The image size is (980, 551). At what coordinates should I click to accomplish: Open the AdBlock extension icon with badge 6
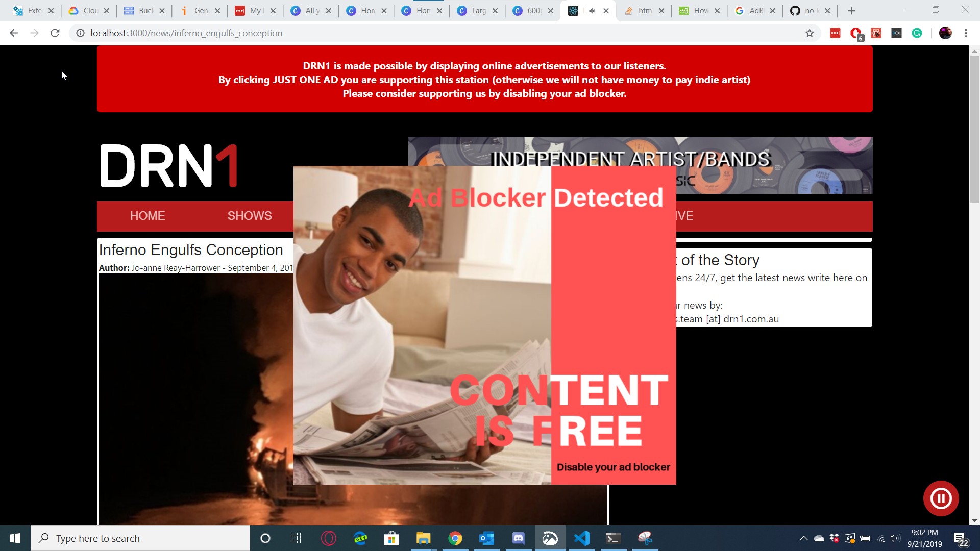coord(856,34)
